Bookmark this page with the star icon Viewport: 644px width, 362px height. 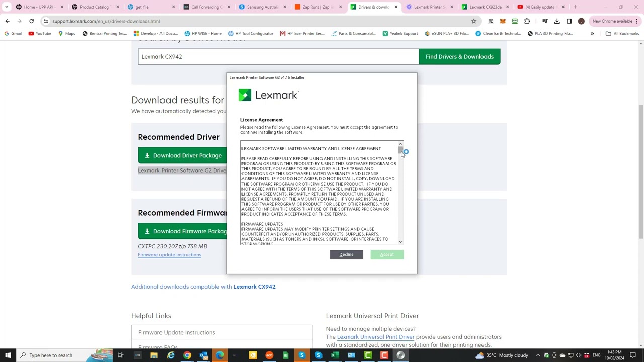[473, 21]
